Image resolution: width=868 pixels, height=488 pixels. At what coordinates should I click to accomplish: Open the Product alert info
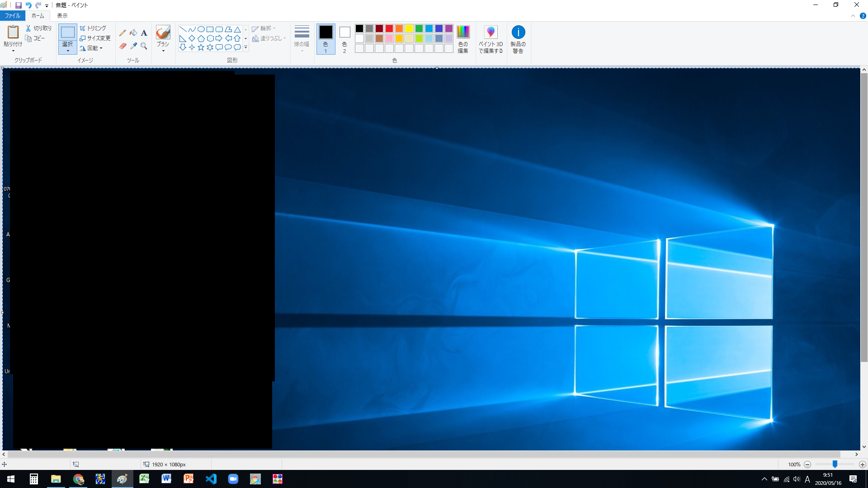point(518,39)
